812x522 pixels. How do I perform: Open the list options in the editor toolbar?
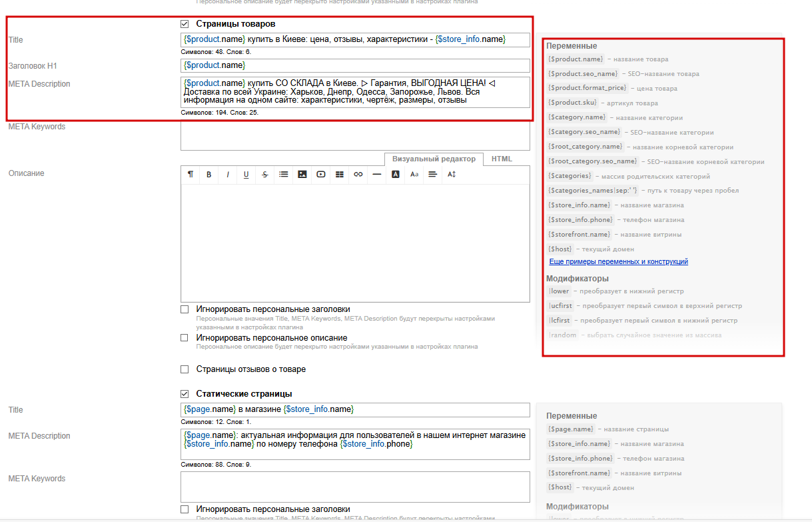(x=284, y=174)
